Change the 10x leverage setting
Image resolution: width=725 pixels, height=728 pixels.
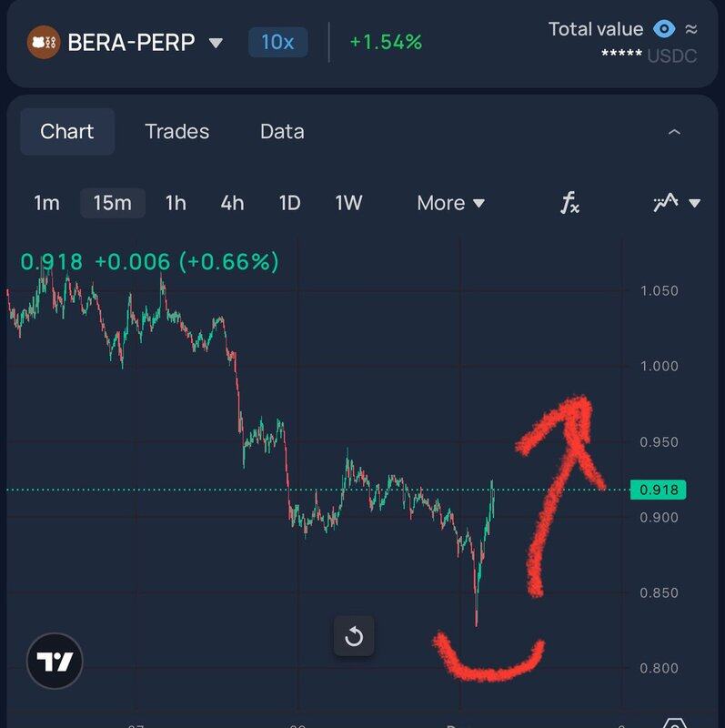coord(277,42)
